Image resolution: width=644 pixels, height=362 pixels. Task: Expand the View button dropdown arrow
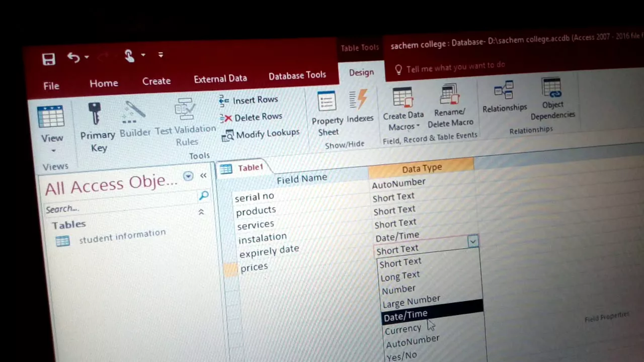point(53,151)
